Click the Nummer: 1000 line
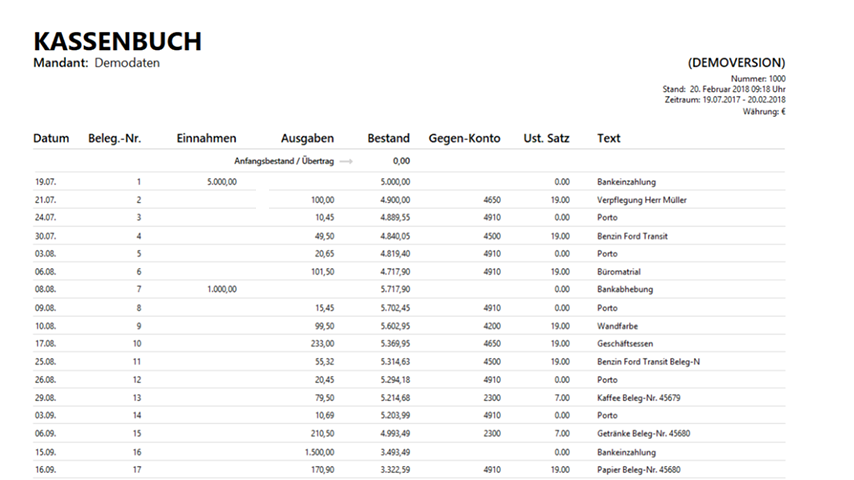The width and height of the screenshot is (854, 480). coord(758,78)
